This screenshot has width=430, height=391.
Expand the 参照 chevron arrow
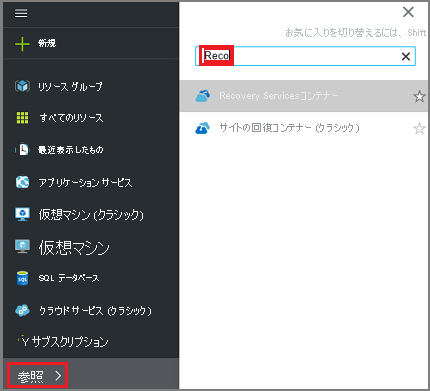point(58,376)
